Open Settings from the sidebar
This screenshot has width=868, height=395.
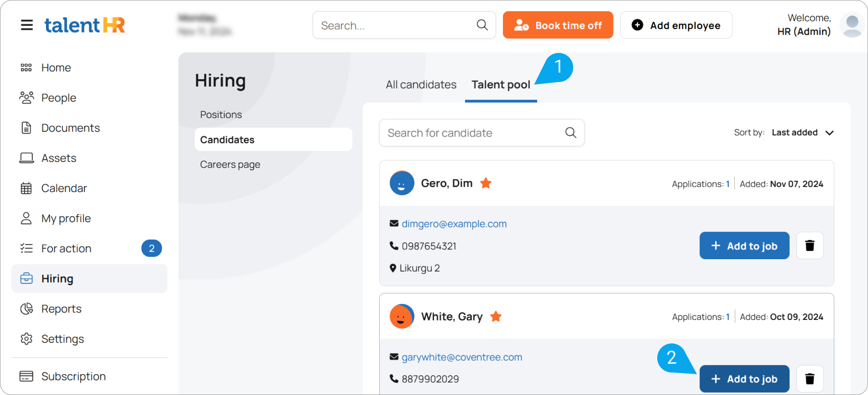pyautogui.click(x=63, y=339)
